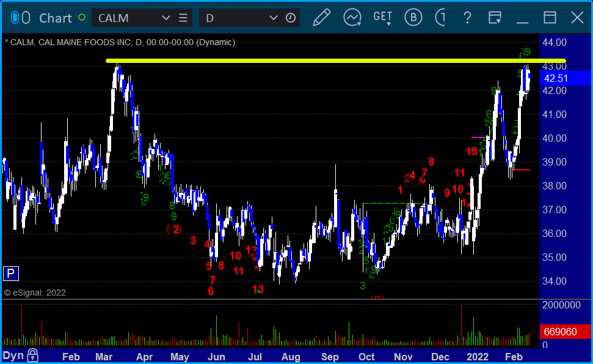
Task: Click the clock time template icon
Action: (291, 18)
